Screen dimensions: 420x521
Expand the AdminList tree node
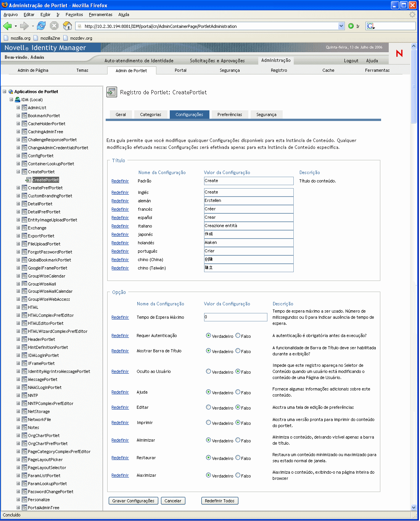[18, 108]
